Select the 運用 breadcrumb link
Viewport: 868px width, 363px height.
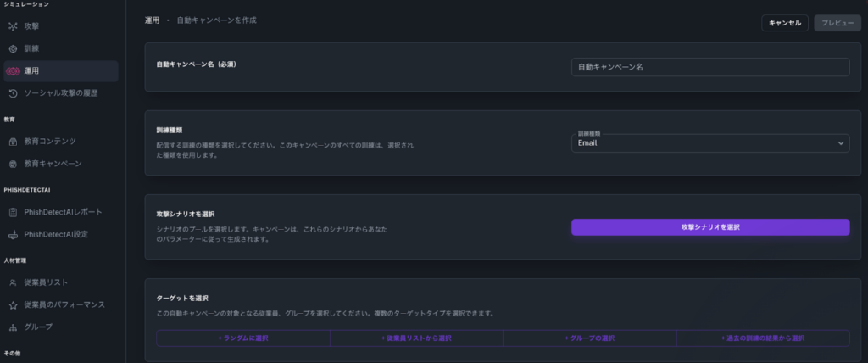(152, 20)
